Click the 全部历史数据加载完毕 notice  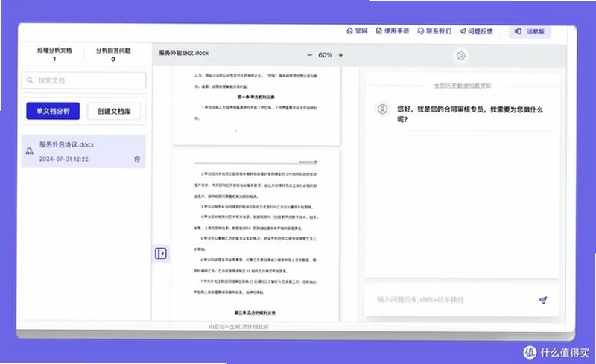point(463,86)
